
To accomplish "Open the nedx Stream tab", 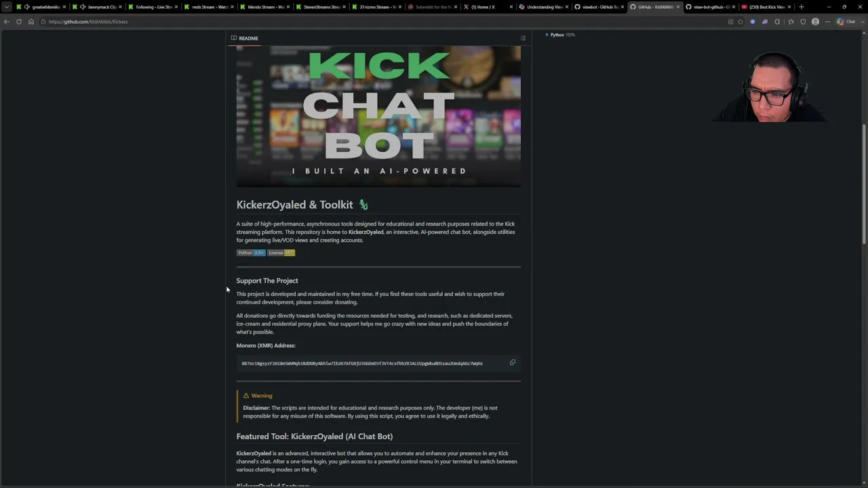I will 208,7.
